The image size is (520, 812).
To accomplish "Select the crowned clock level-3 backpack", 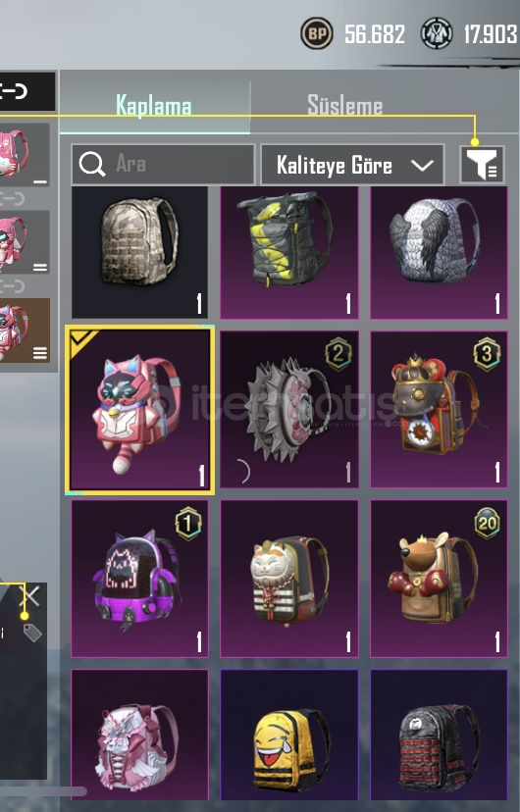I will click(x=439, y=410).
